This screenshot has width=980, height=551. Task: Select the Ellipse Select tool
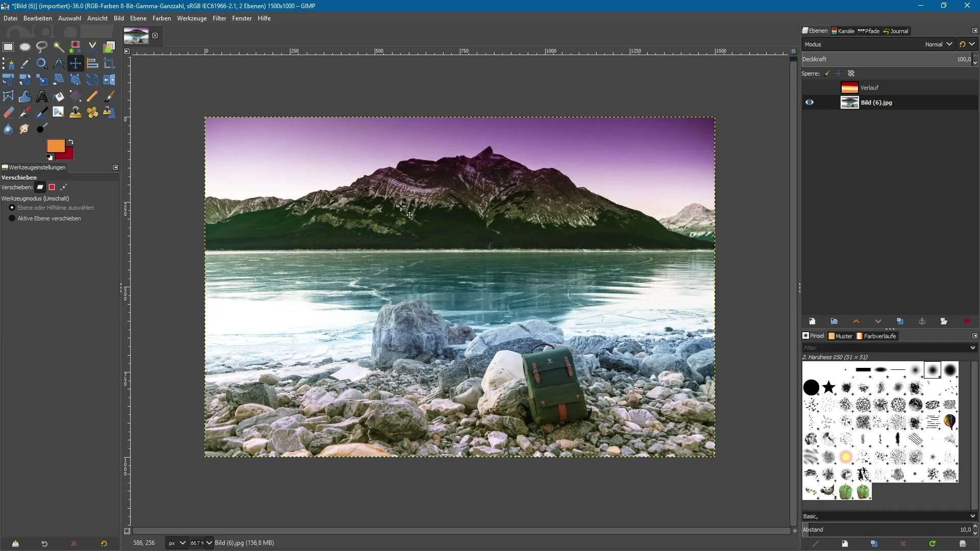[x=25, y=47]
